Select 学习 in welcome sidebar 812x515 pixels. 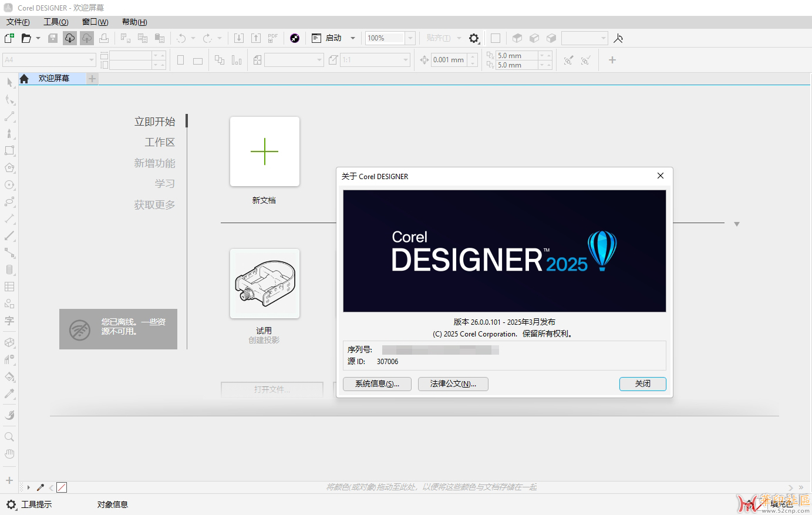point(165,184)
